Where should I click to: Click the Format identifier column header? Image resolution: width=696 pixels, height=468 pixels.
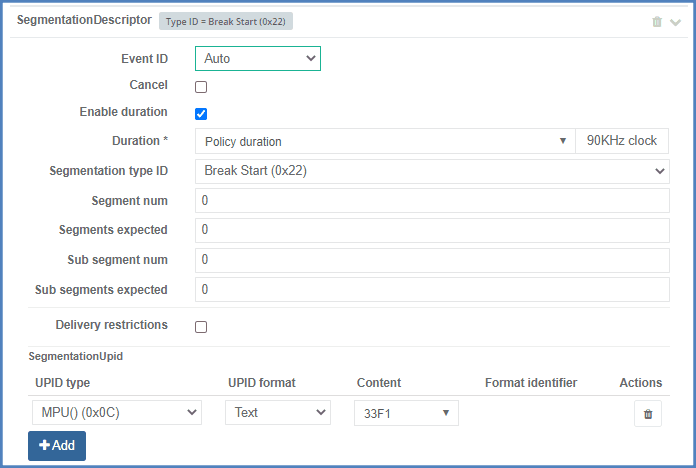point(531,383)
